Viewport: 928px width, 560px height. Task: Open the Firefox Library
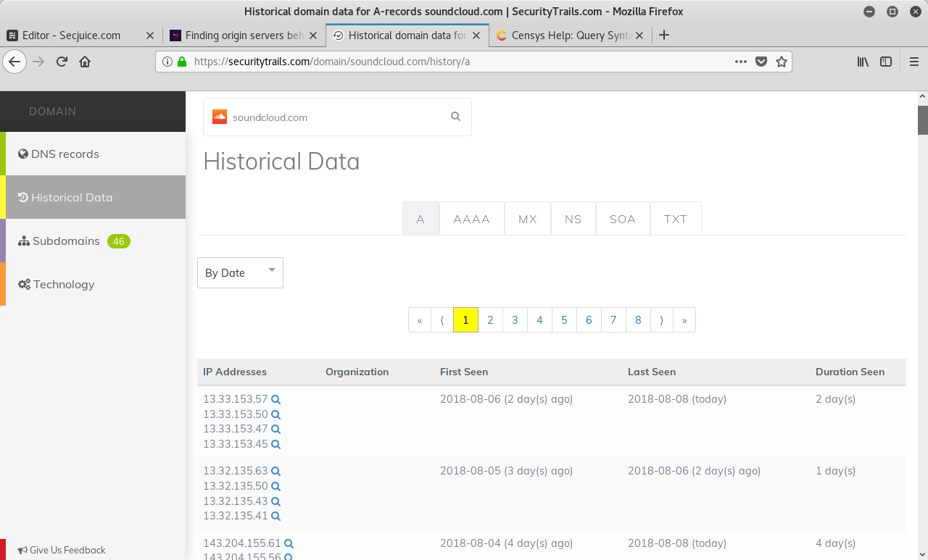click(863, 62)
